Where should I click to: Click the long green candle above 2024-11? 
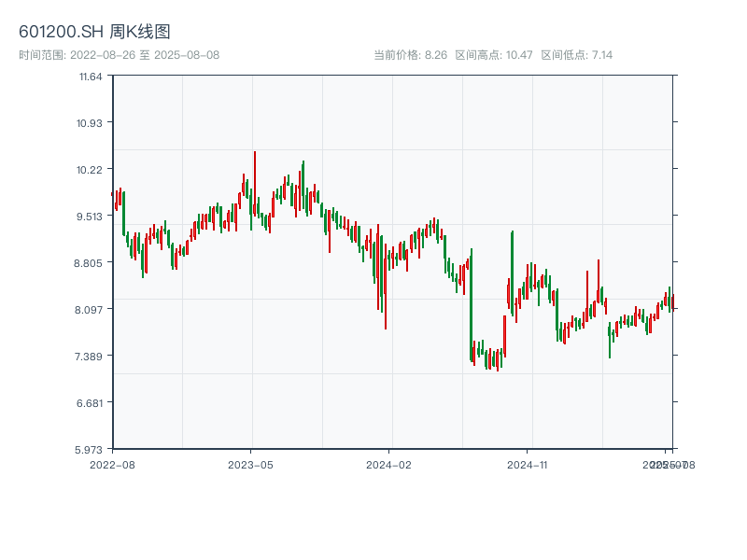pos(512,271)
